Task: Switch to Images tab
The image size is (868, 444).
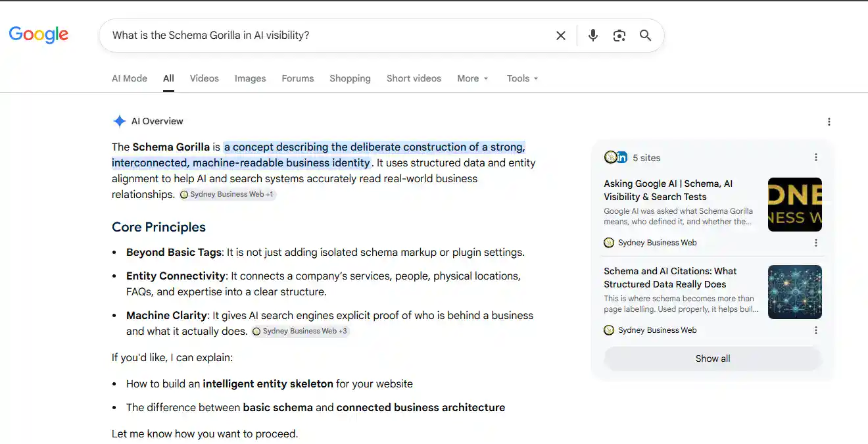Action: pos(251,78)
